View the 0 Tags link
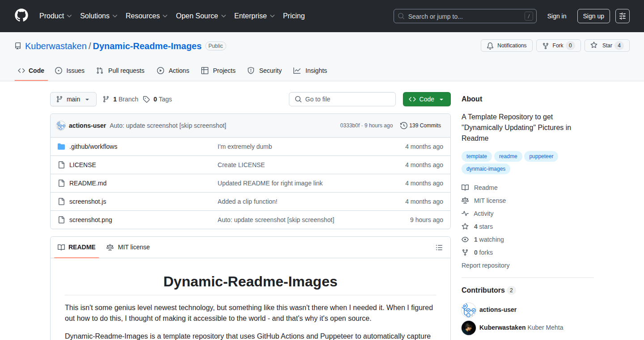 (x=157, y=99)
